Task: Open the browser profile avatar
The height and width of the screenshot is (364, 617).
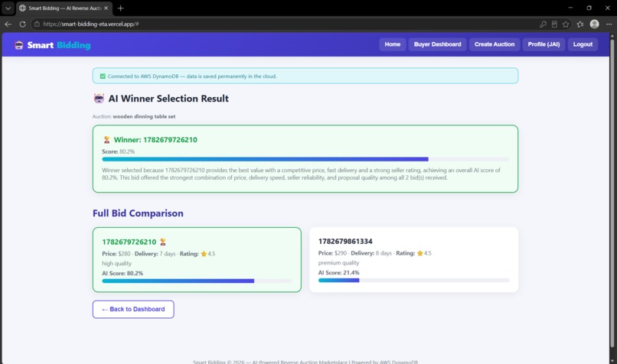Action: coord(595,24)
